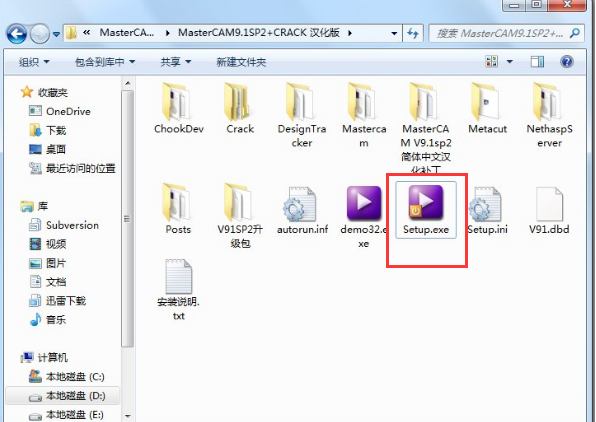
Task: Select the autorun.inf file
Action: click(x=302, y=210)
